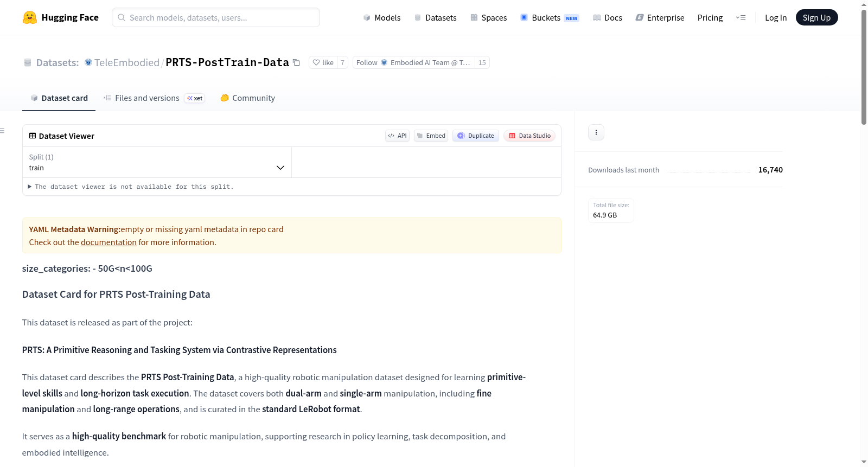This screenshot has height=467, width=868.
Task: Expand the dataset viewer unavailable message
Action: tap(131, 187)
